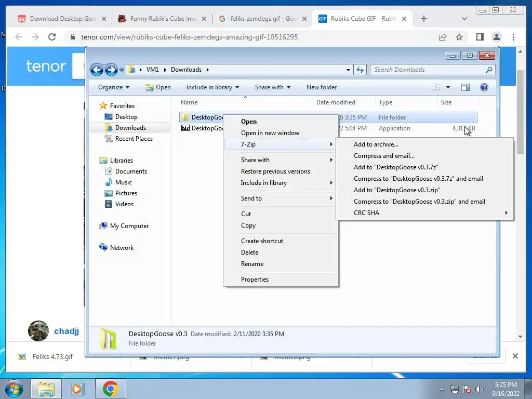Open the Chrome profile avatar icon

point(496,37)
